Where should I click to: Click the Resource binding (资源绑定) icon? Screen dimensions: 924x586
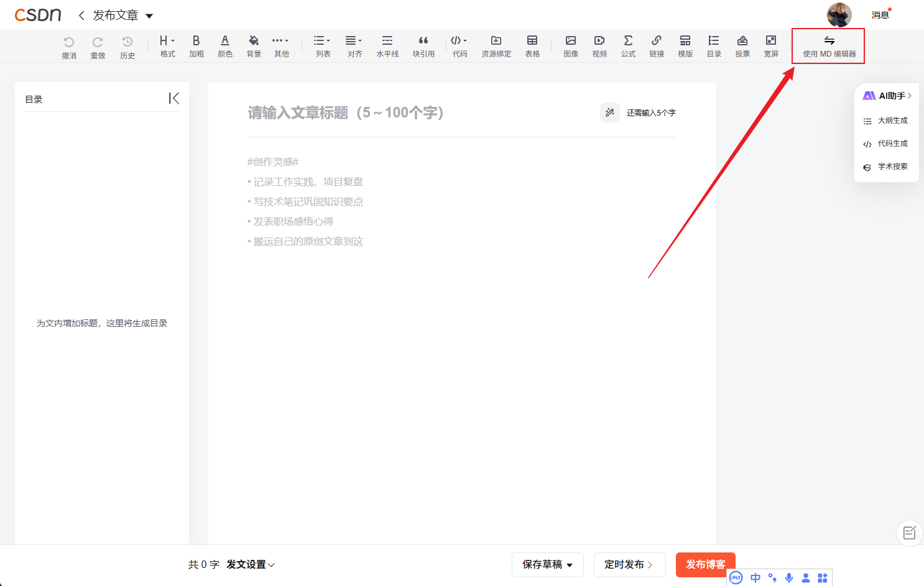click(496, 46)
